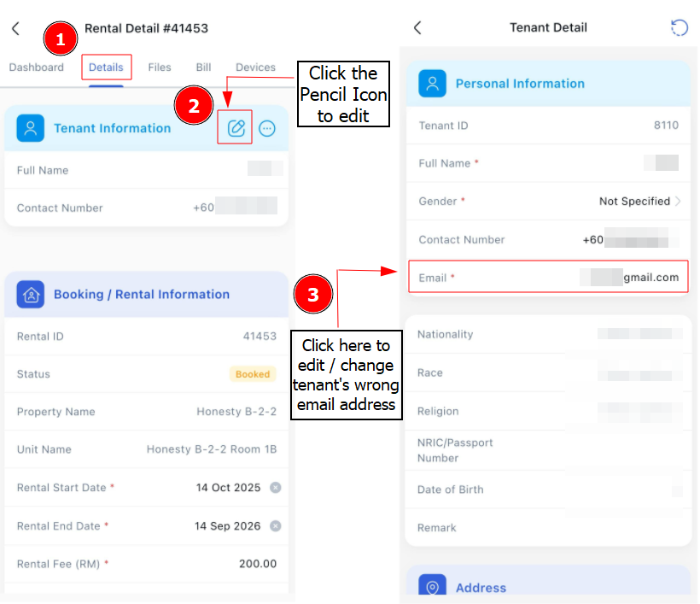Click the Address location pin icon
This screenshot has width=700, height=604.
tap(432, 586)
